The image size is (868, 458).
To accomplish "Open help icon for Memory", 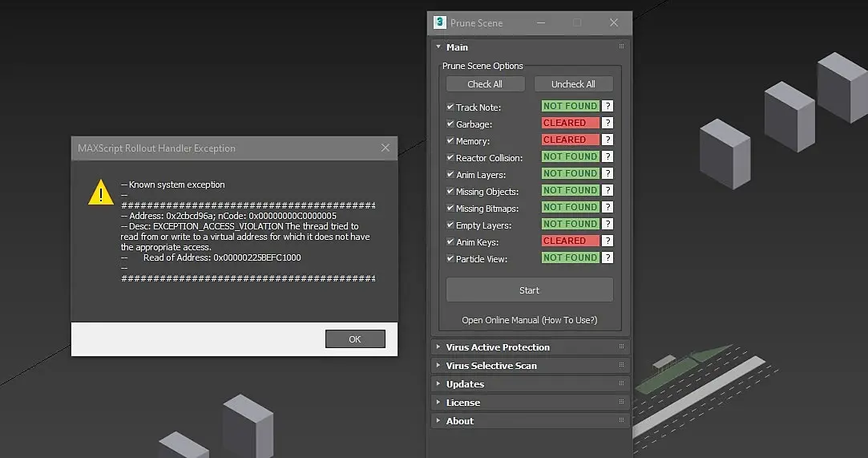I will coord(608,140).
